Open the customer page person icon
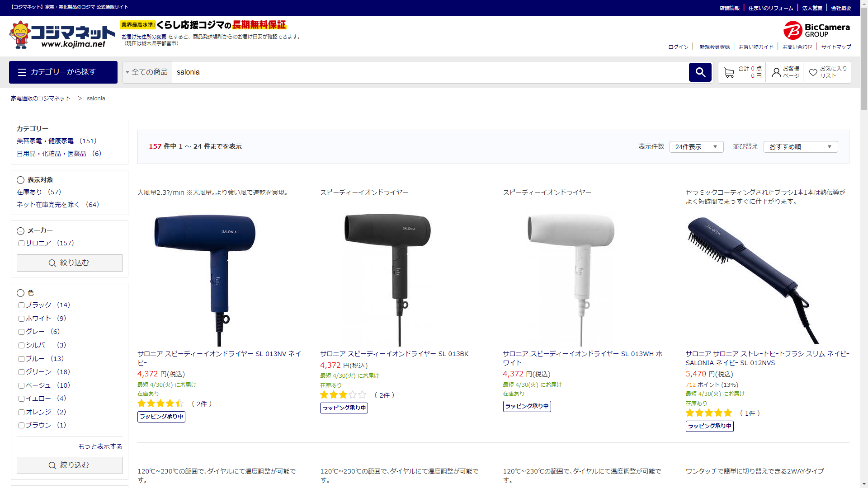 point(776,72)
